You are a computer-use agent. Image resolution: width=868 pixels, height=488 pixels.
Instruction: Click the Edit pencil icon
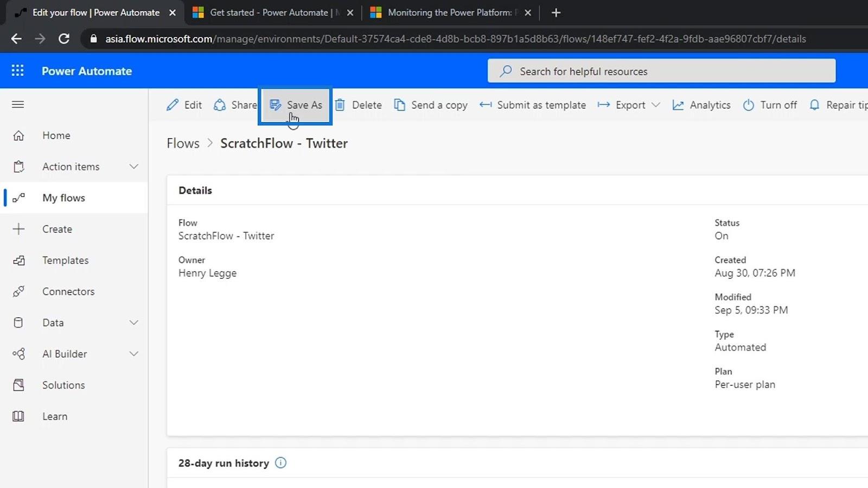(x=173, y=105)
